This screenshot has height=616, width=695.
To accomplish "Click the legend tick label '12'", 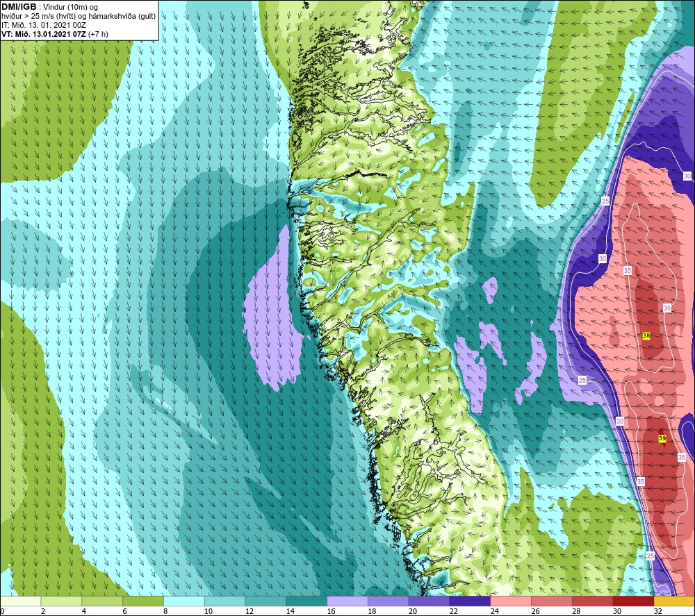I will [250, 611].
